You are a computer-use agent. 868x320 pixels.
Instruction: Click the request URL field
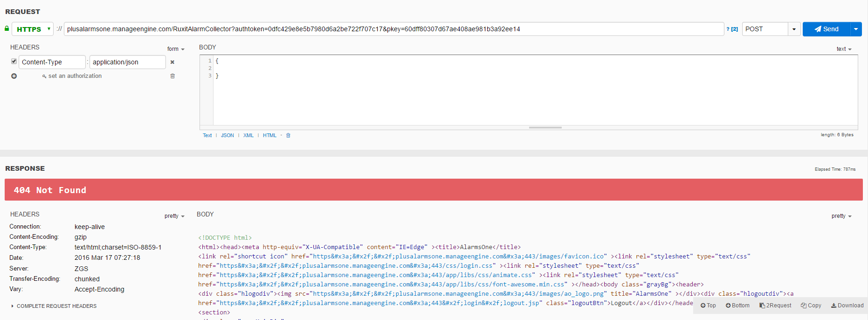click(x=394, y=29)
